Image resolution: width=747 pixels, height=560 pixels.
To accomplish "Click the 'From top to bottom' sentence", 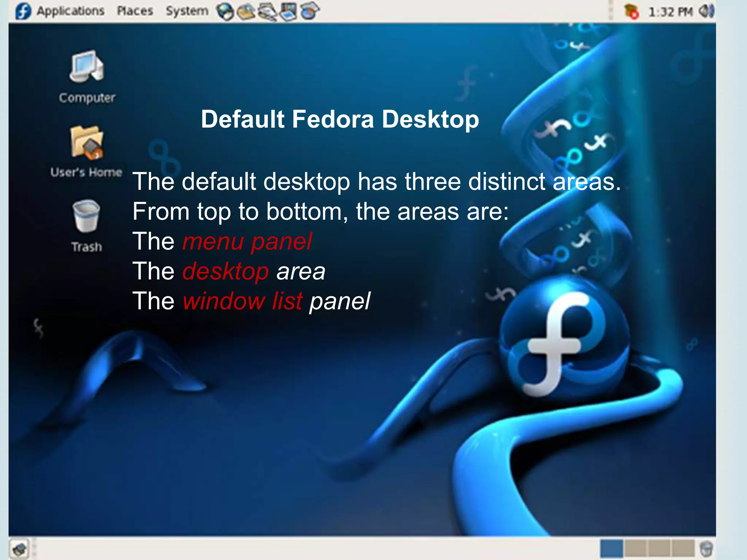I will coord(320,212).
